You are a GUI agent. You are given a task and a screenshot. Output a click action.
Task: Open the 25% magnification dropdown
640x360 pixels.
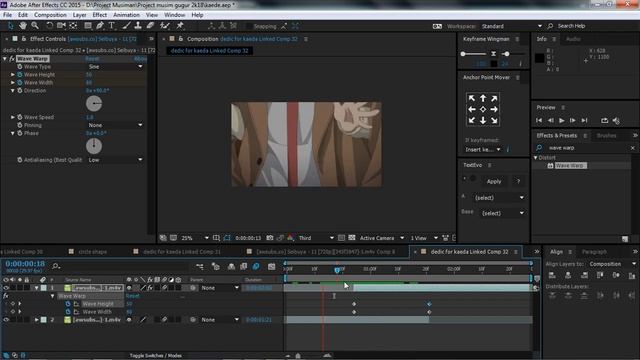pyautogui.click(x=195, y=238)
